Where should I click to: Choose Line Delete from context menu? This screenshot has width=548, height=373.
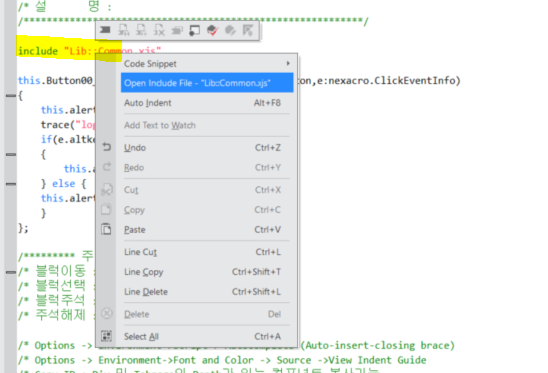207,292
